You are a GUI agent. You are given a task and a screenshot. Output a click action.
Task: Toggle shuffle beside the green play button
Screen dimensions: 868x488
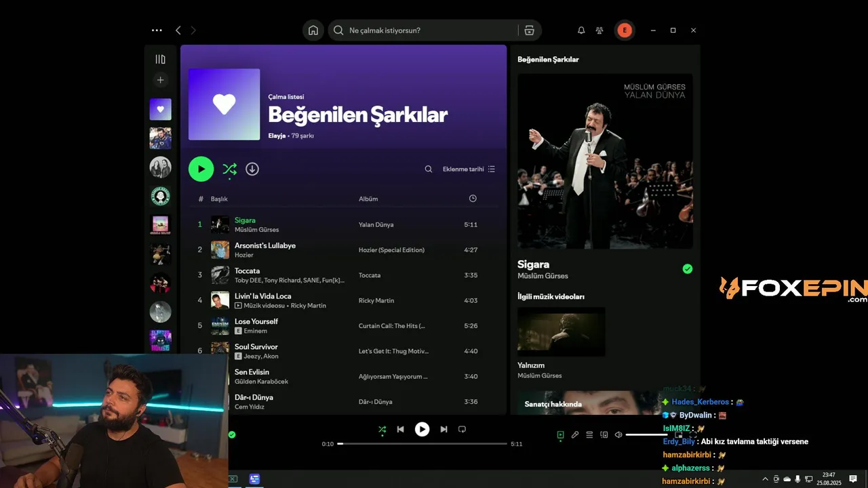point(230,169)
